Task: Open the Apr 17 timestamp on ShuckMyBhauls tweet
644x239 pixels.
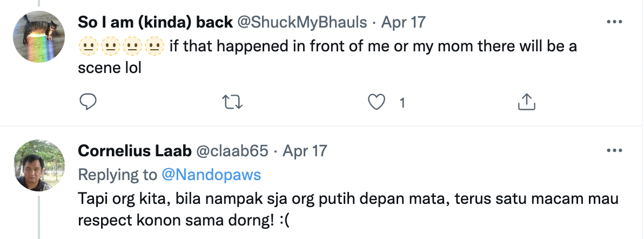Action: 404,22
